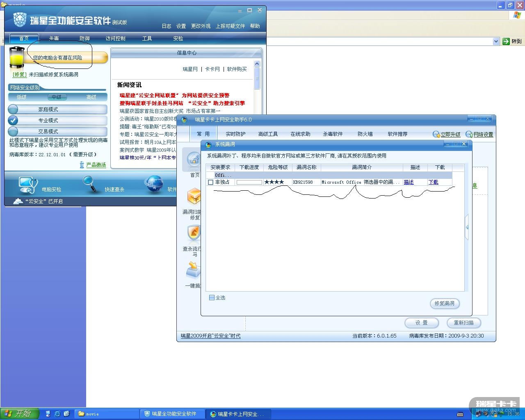This screenshot has height=420, width=525.
Task: Set network security level to 低级
Action: point(21,97)
